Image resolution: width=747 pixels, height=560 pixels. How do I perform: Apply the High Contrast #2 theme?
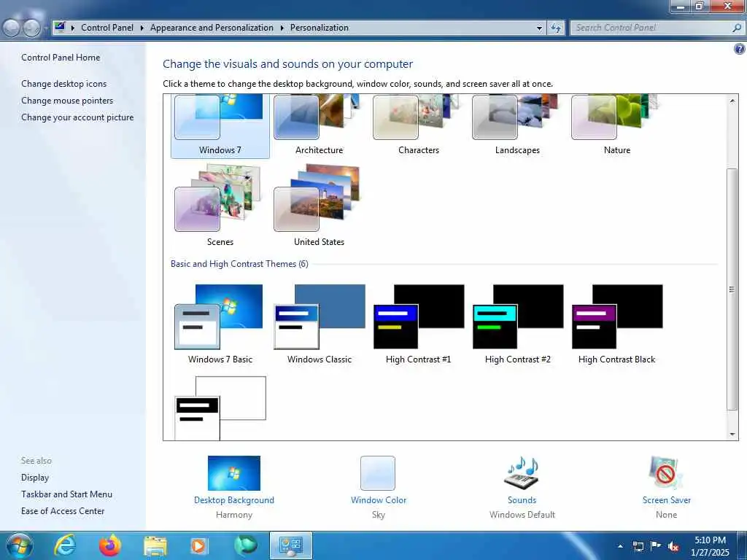click(x=517, y=324)
